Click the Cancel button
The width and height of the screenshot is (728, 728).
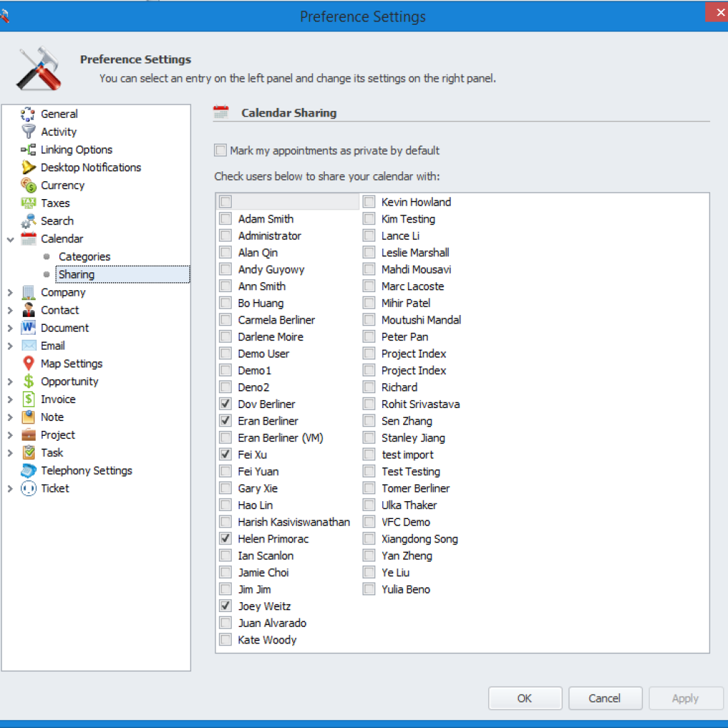(605, 698)
